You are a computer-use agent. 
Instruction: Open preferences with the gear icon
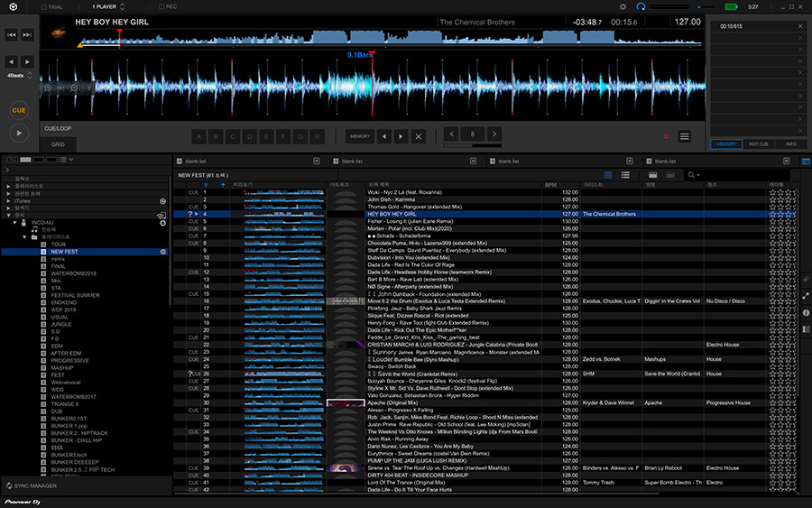tap(623, 6)
